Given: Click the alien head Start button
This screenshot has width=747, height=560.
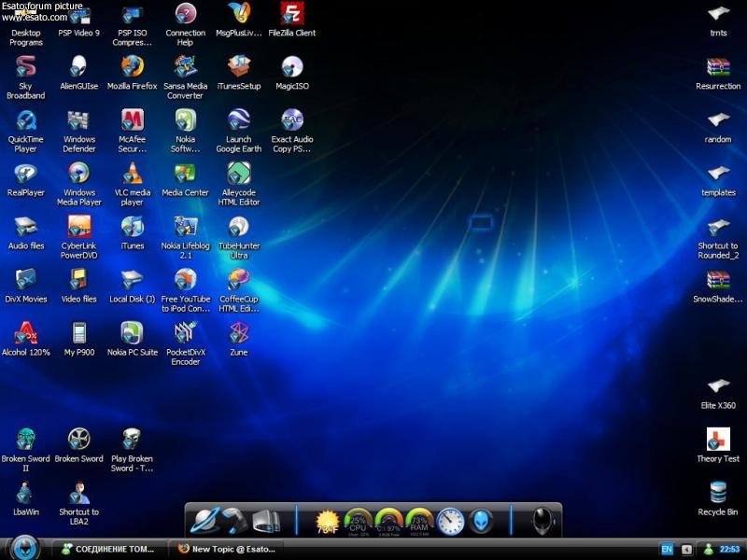Looking at the screenshot, I should click(x=24, y=548).
